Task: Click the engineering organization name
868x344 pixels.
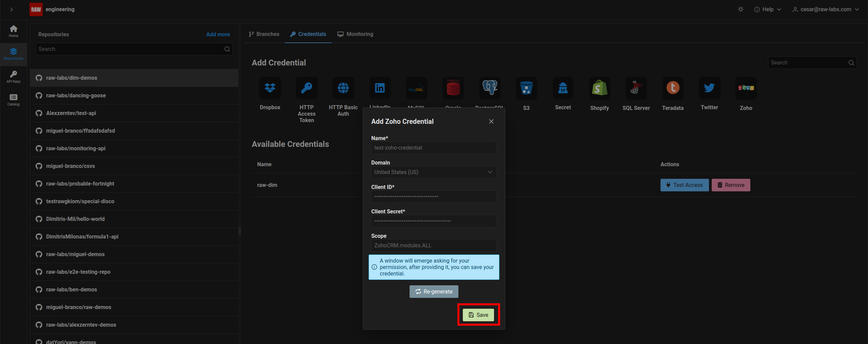Action: (60, 9)
